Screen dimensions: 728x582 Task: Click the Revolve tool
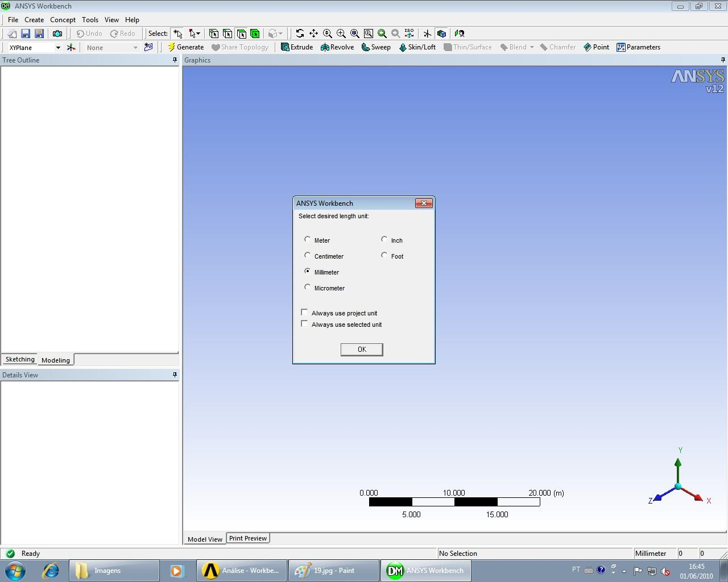337,47
